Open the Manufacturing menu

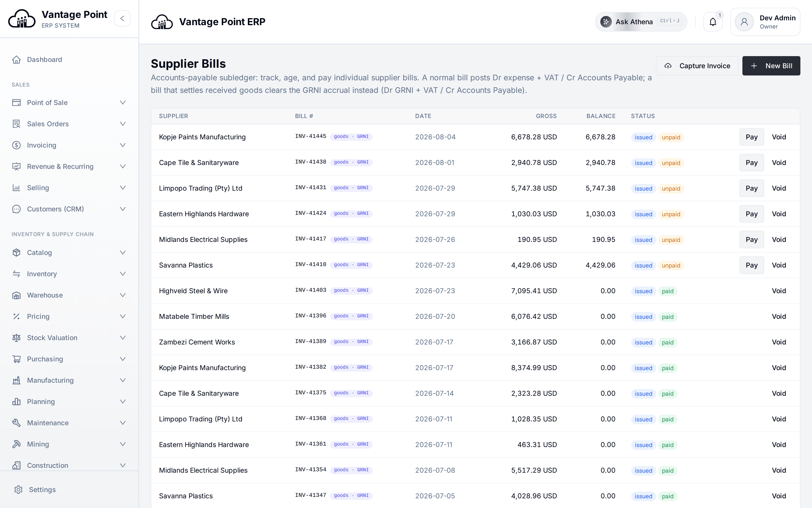click(69, 380)
